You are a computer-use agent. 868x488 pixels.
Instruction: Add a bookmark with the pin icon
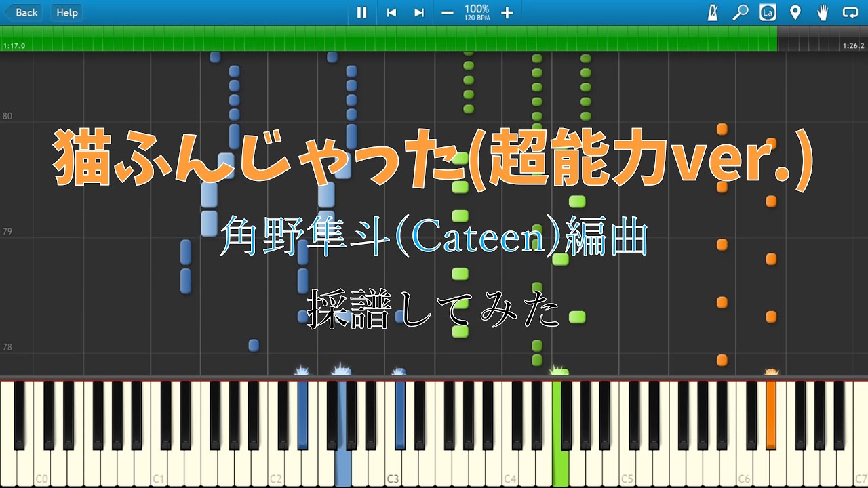[795, 12]
